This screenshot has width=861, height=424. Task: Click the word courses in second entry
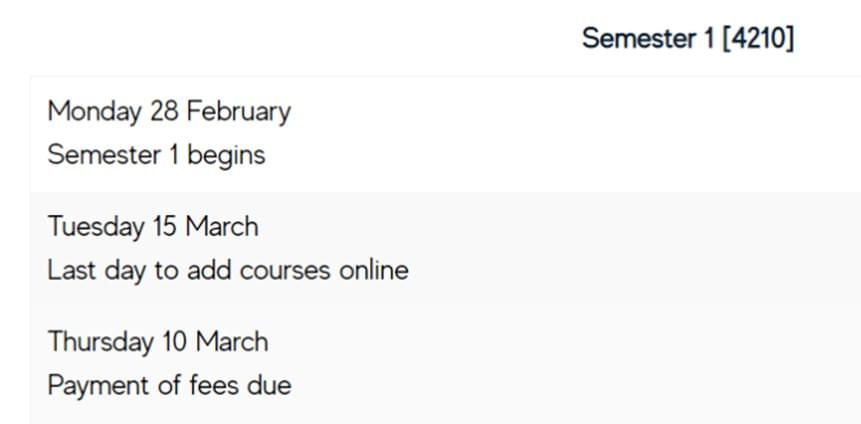pyautogui.click(x=286, y=271)
